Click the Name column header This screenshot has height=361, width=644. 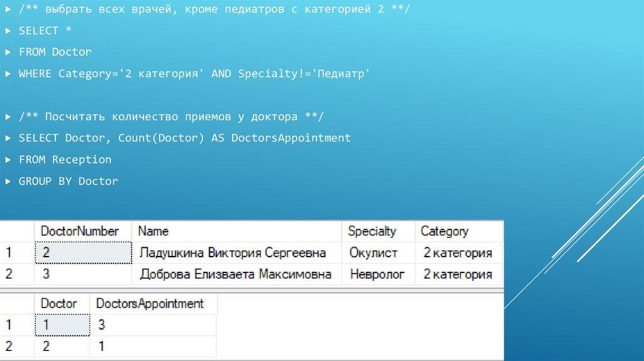[x=153, y=231]
